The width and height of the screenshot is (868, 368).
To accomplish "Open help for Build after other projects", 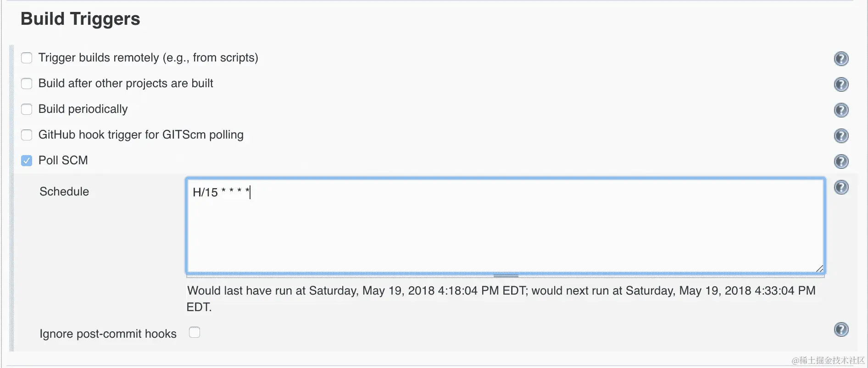I will click(841, 84).
